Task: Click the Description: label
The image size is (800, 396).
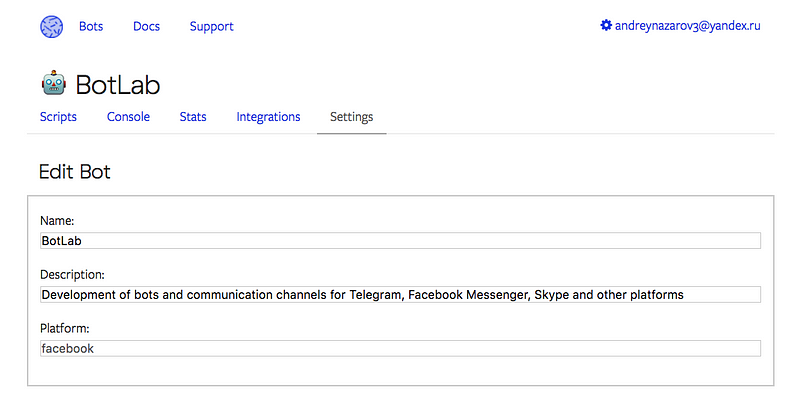Action: pos(72,275)
